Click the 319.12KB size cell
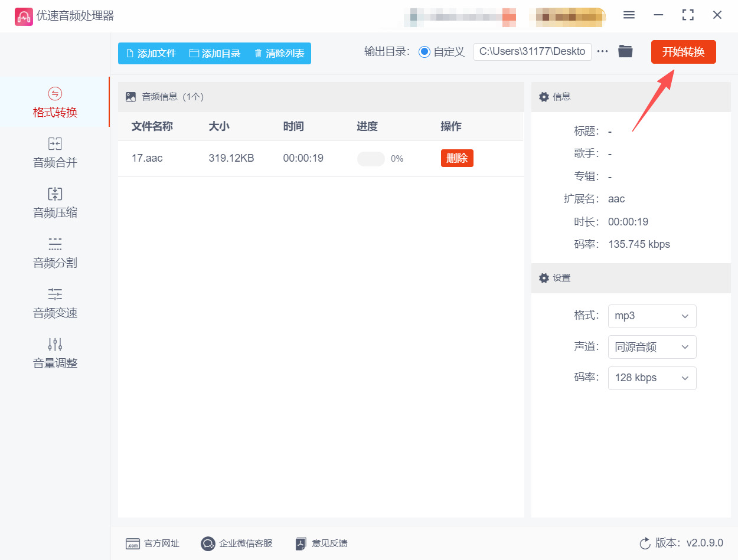This screenshot has width=738, height=560. click(231, 158)
